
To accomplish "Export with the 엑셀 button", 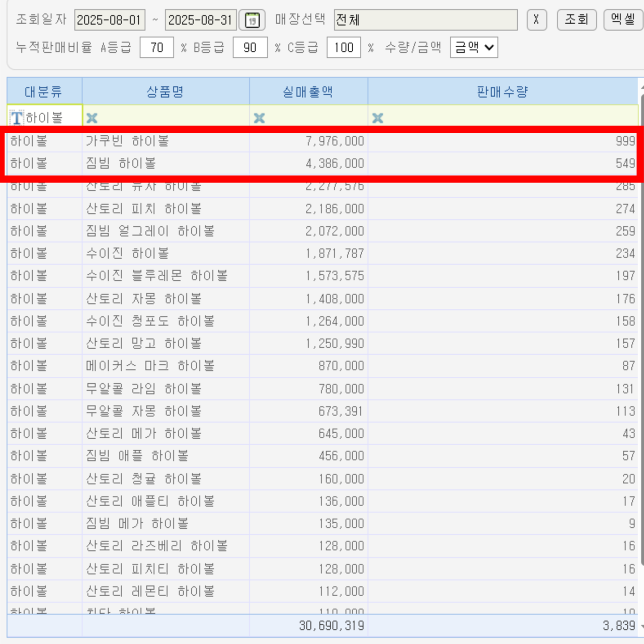I will [x=623, y=20].
